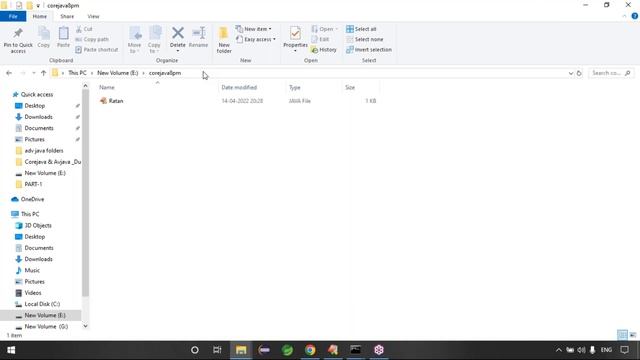Open the Command Prompt taskbar icon

356,350
